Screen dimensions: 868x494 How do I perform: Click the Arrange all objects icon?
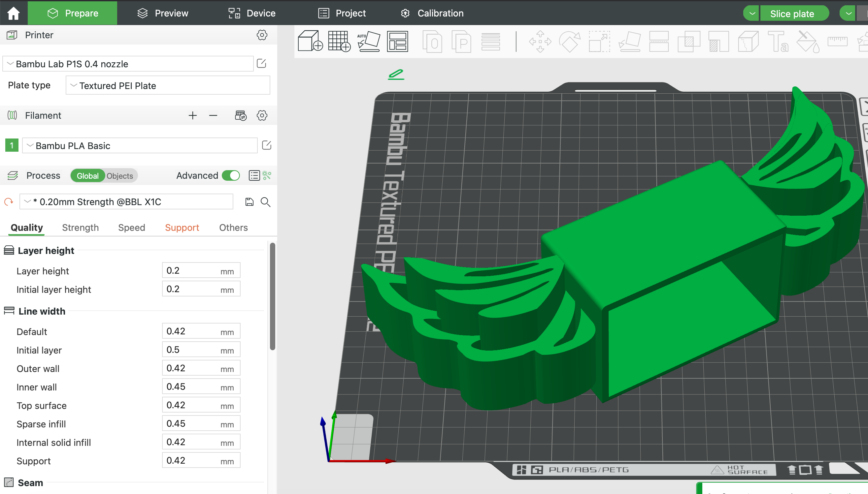pyautogui.click(x=397, y=41)
